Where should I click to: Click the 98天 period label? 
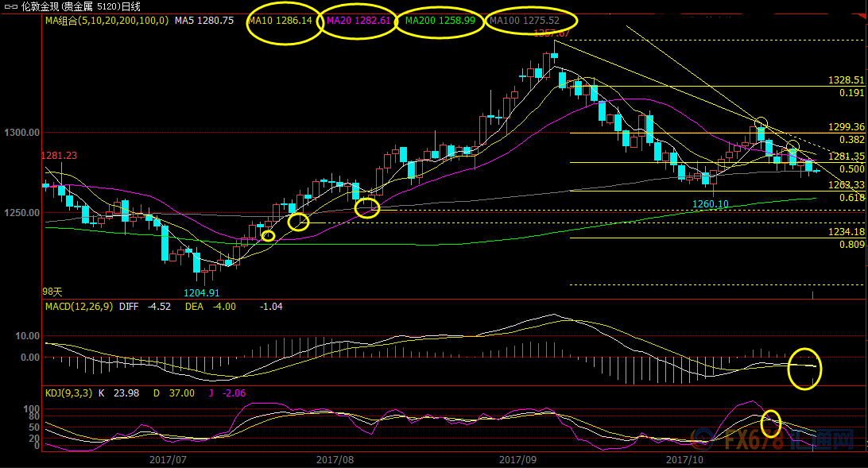(52, 292)
